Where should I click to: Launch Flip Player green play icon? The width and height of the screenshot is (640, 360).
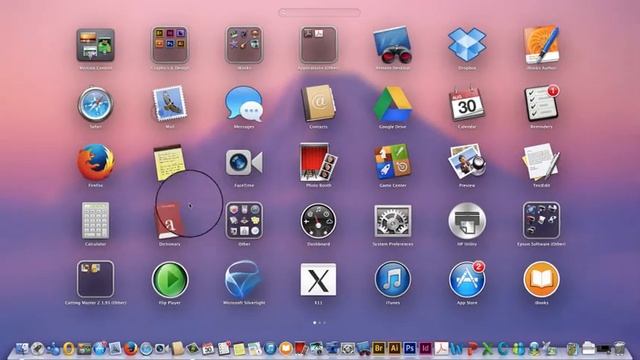coord(170,280)
